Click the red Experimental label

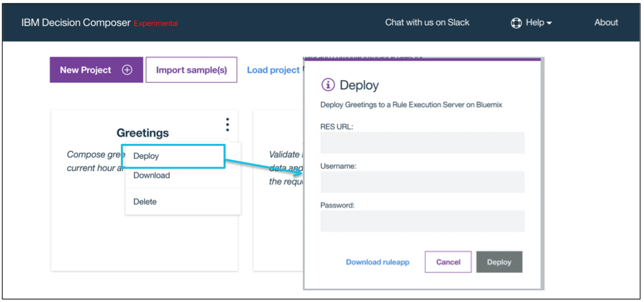(156, 24)
